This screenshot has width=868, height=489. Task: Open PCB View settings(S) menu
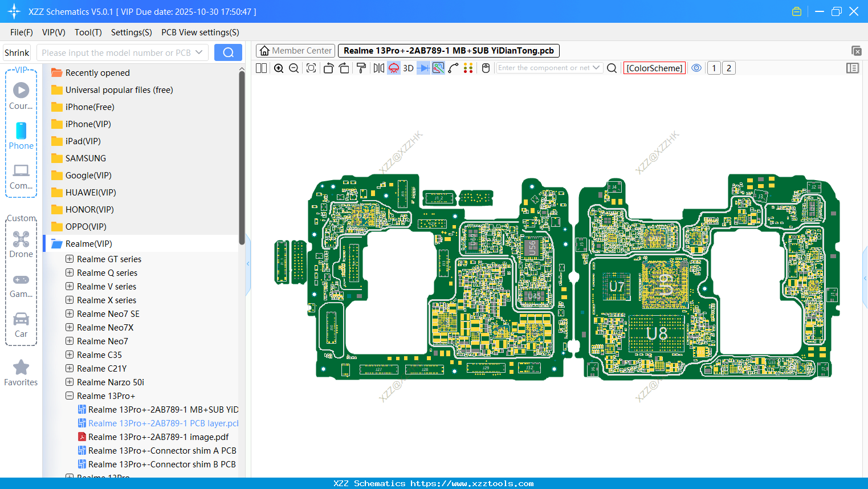click(200, 32)
